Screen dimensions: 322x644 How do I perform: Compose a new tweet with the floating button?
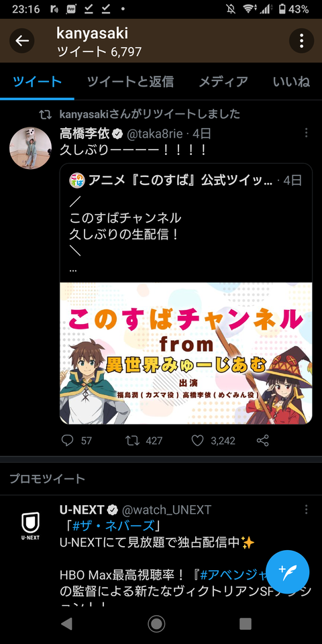[x=288, y=572]
